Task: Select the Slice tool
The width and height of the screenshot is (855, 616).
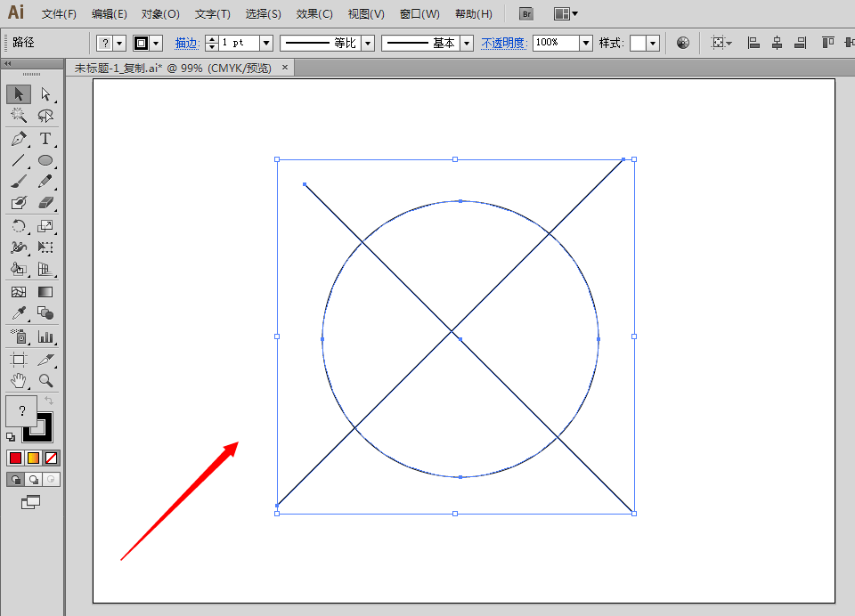Action: click(x=45, y=360)
